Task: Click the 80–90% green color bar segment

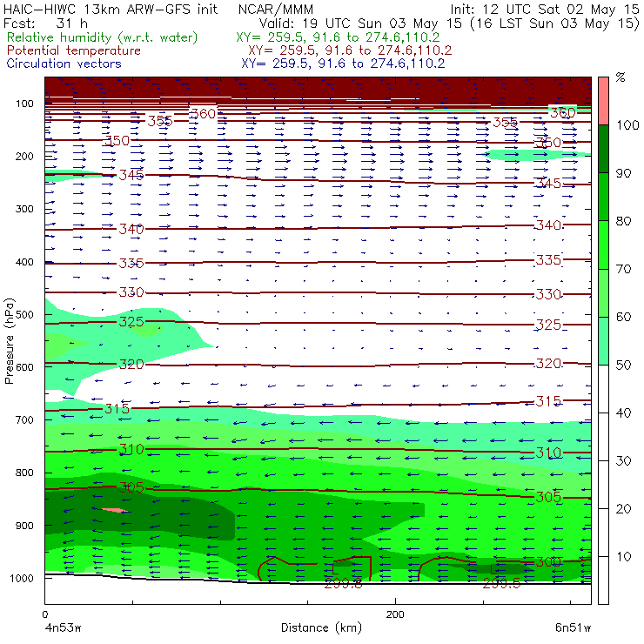Action: pyautogui.click(x=603, y=197)
